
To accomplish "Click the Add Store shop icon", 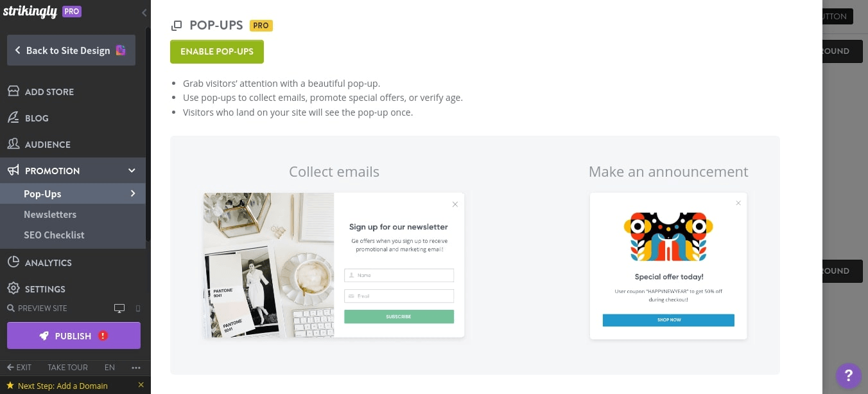I will (13, 91).
